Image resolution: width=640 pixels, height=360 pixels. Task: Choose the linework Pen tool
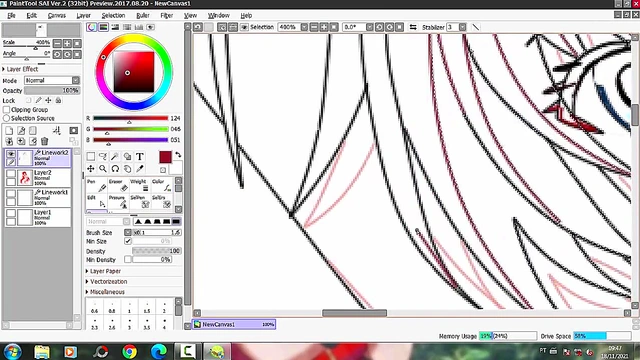pos(97,185)
